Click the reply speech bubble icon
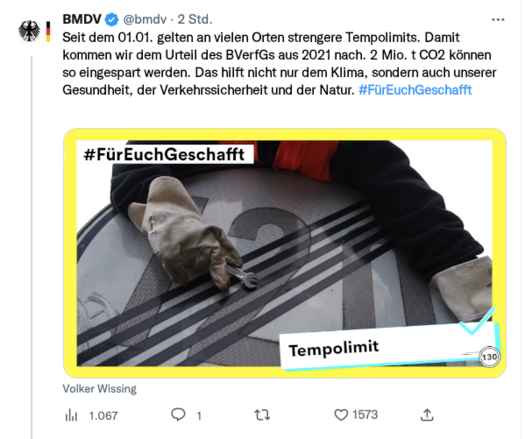Viewport: 525px width, 439px height. click(x=178, y=415)
